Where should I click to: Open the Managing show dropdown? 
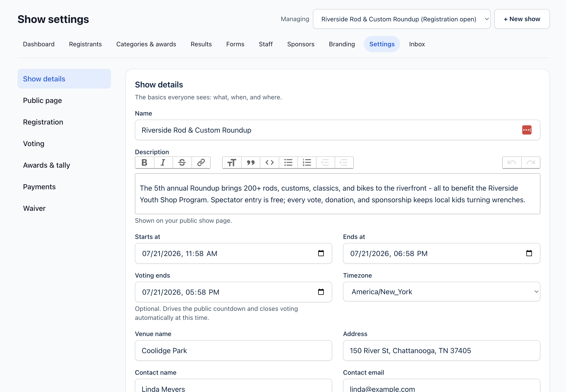coord(402,19)
